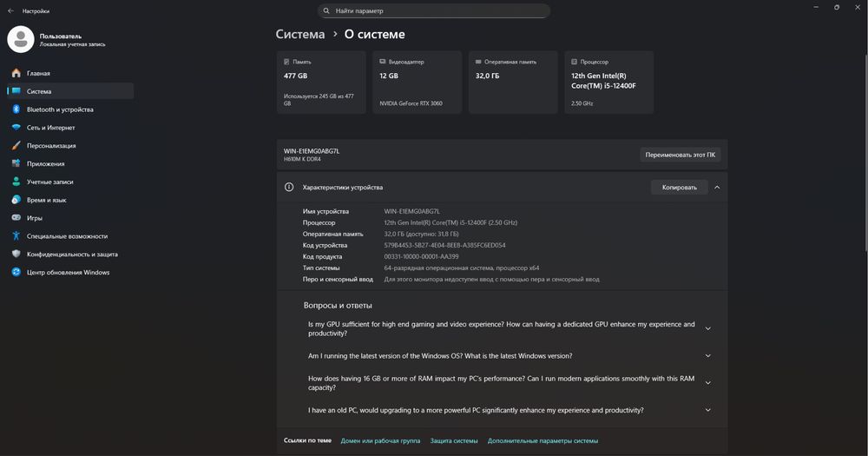Image resolution: width=868 pixels, height=456 pixels.
Task: Collapse the Характеристики устройства section
Action: point(717,188)
